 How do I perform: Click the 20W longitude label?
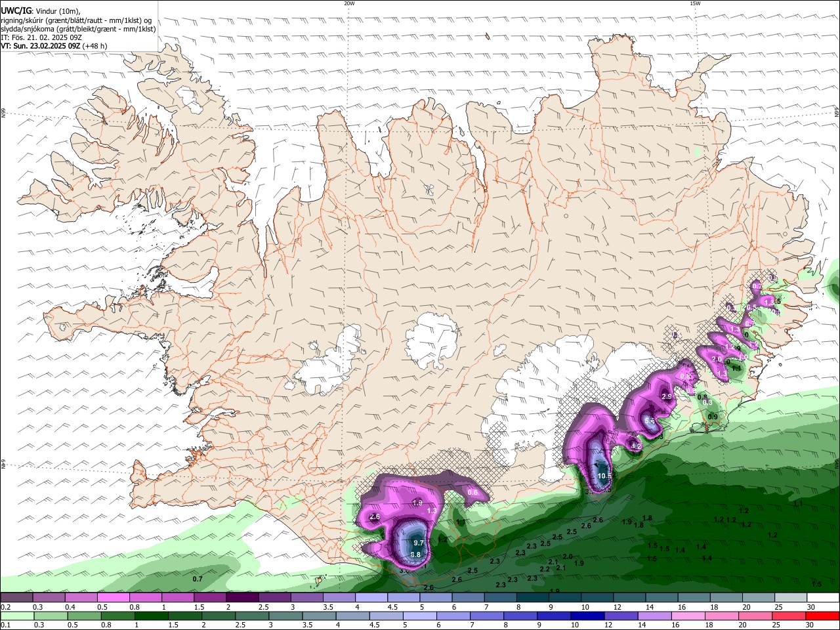click(x=349, y=3)
